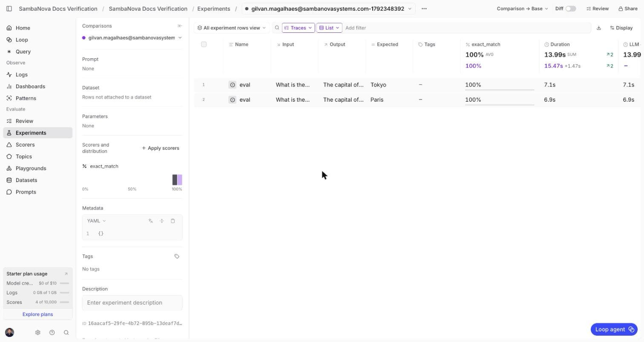Viewport: 644px width, 342px height.
Task: Add a tag with the tag icon
Action: tap(177, 256)
